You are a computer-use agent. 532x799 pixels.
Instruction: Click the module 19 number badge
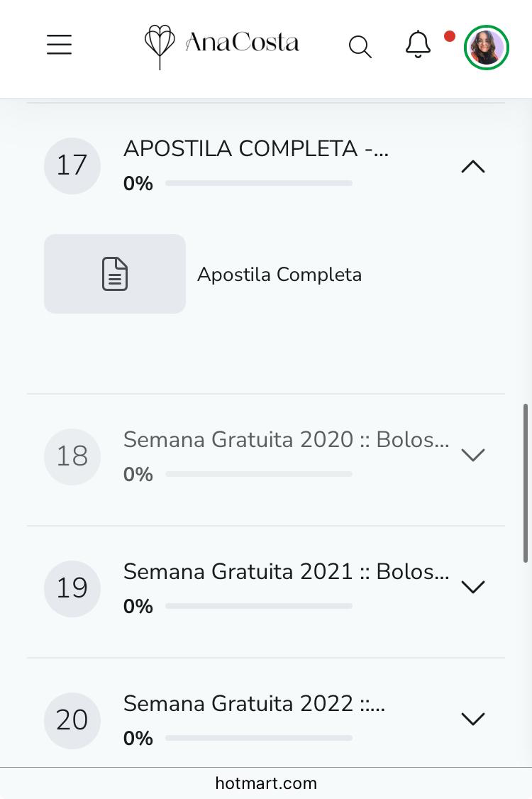point(72,588)
